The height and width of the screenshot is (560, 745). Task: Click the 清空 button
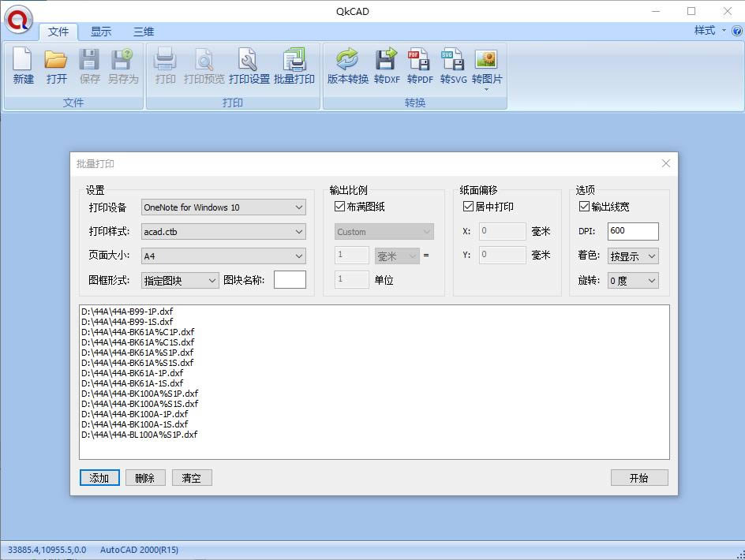tap(192, 478)
